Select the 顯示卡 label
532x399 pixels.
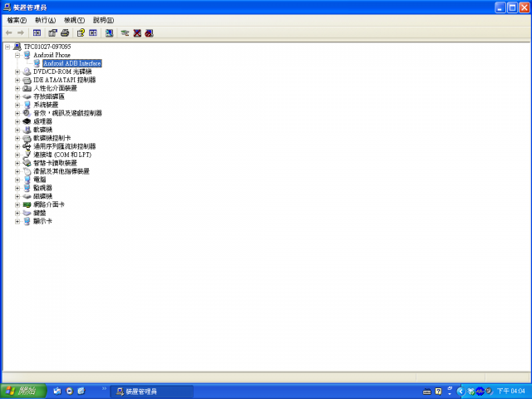pyautogui.click(x=42, y=221)
